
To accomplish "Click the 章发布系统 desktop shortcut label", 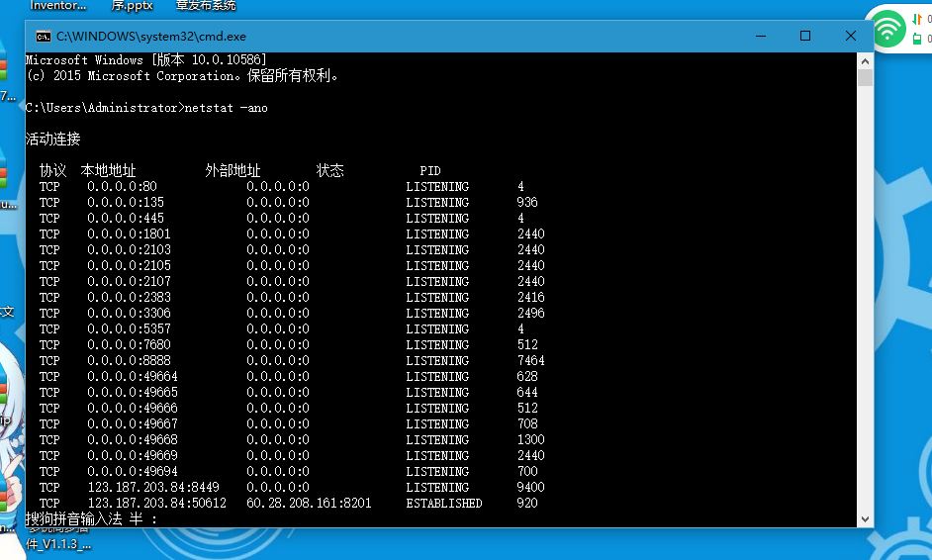I will tap(206, 6).
